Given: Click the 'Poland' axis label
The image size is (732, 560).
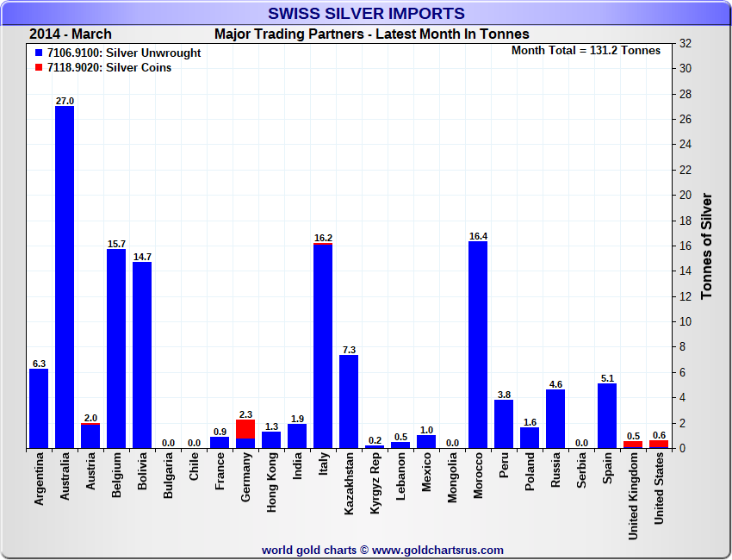Looking at the screenshot, I should point(530,472).
